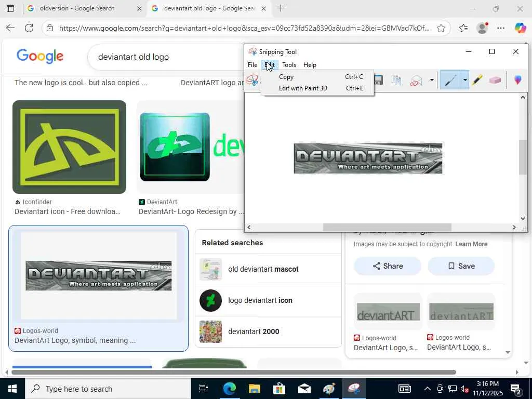Image resolution: width=532 pixels, height=399 pixels.
Task: Click the Snipping Tool vertical scrollbar thumb
Action: 523,157
